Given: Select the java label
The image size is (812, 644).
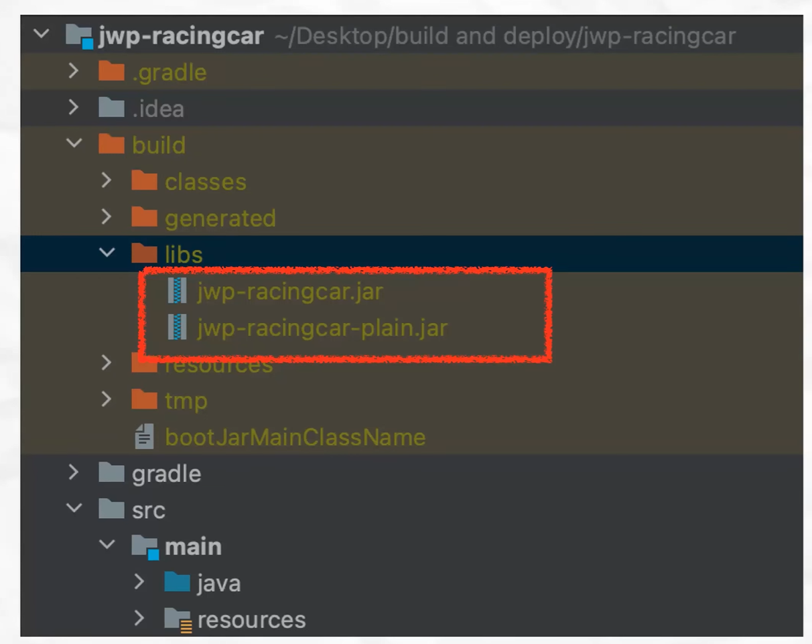Looking at the screenshot, I should 219,584.
